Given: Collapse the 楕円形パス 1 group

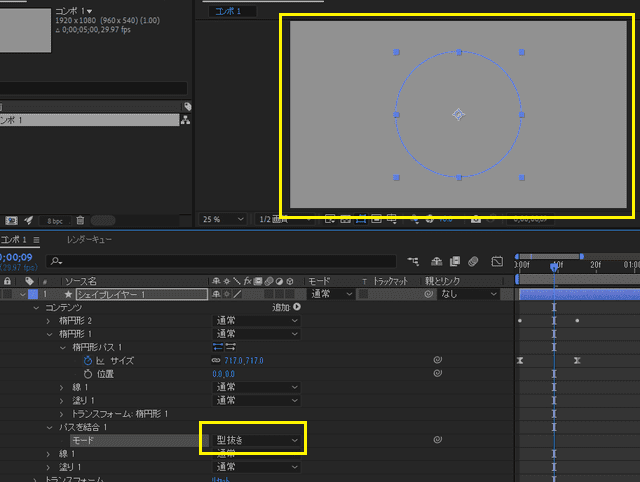Looking at the screenshot, I should click(63, 348).
